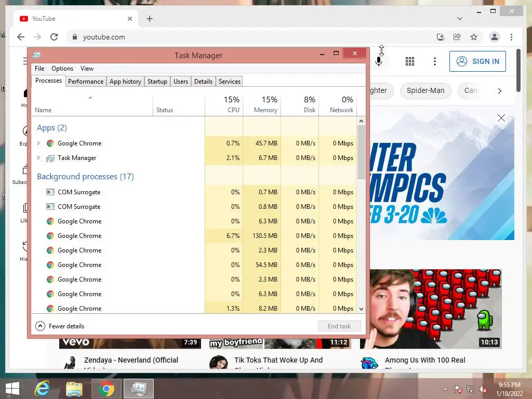The image size is (532, 399).
Task: Open a new Chrome tab
Action: [150, 19]
